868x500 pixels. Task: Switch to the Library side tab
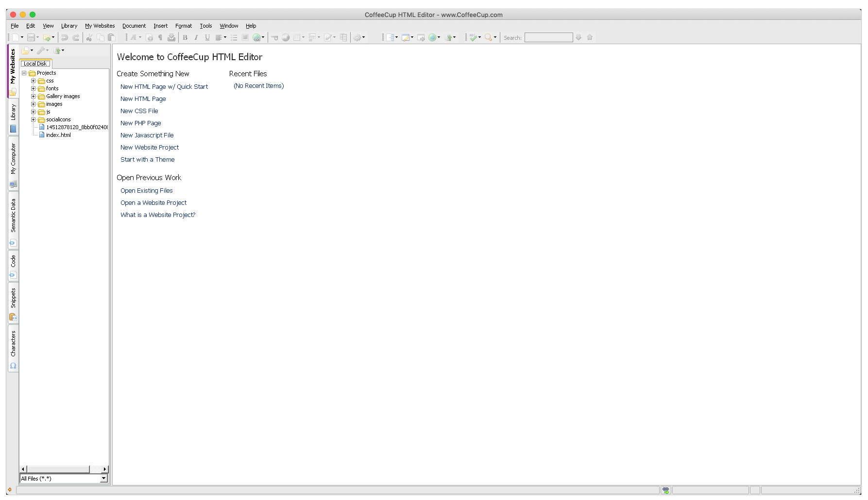(13, 117)
